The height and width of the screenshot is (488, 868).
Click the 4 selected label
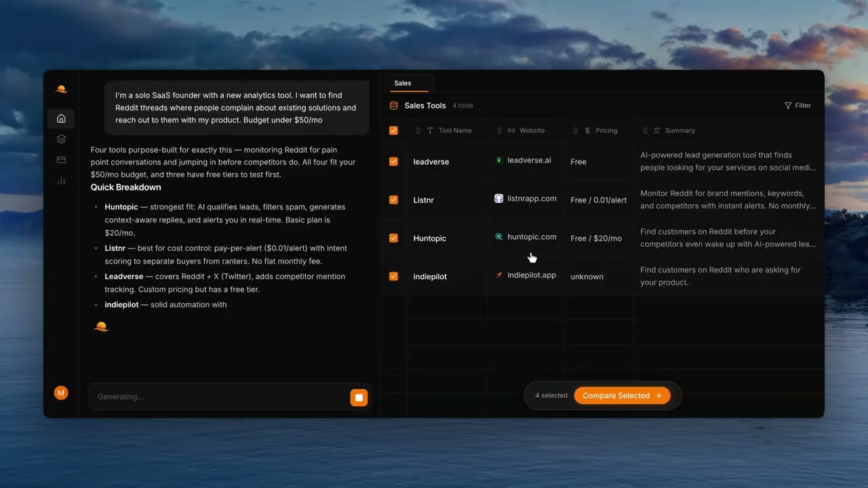[x=551, y=396]
